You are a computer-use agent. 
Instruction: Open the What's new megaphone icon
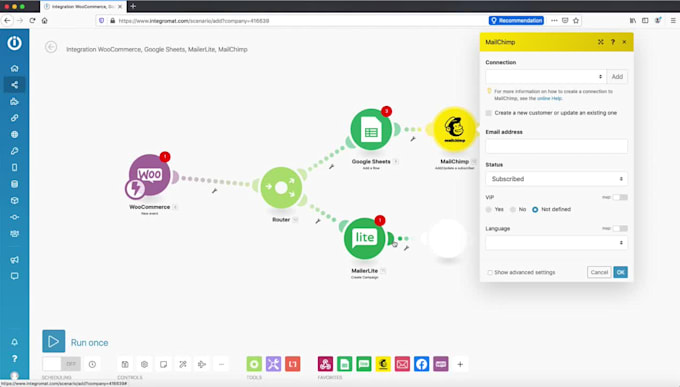(14, 259)
